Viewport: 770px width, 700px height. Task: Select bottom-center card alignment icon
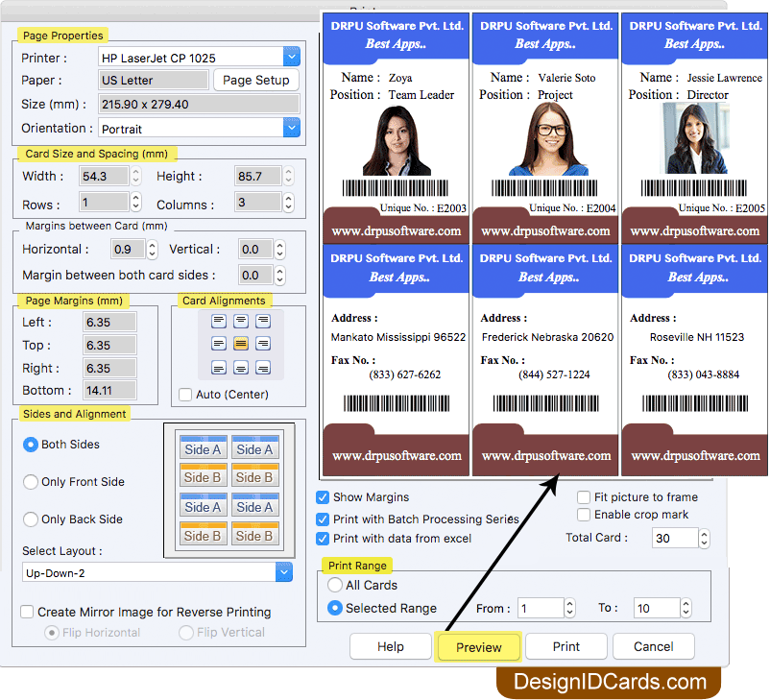click(x=241, y=368)
